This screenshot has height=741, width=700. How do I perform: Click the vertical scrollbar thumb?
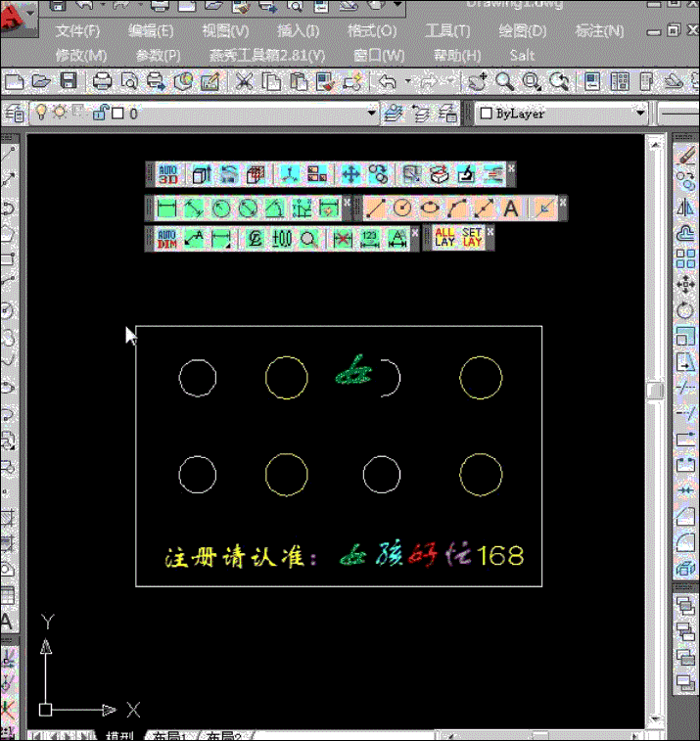[655, 391]
